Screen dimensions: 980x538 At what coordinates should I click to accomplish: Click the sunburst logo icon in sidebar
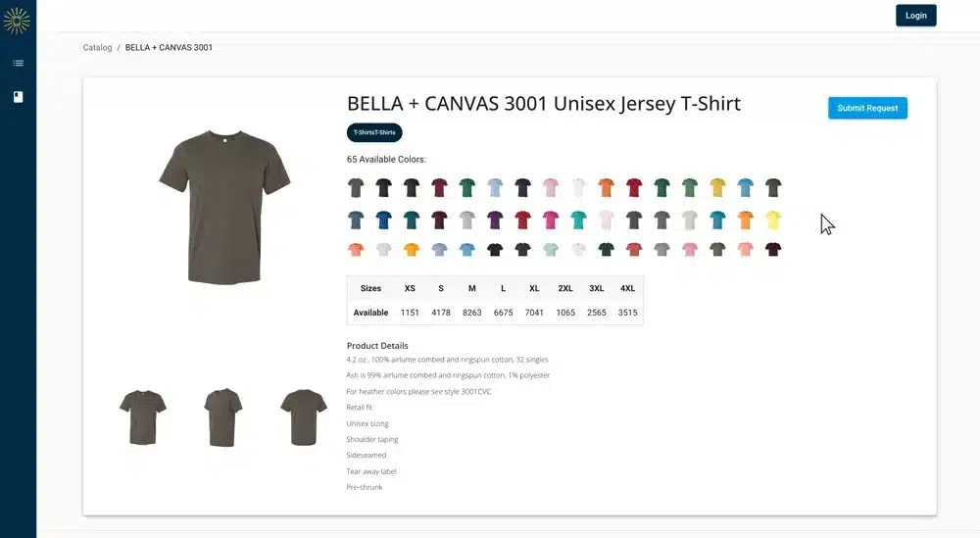pos(17,21)
